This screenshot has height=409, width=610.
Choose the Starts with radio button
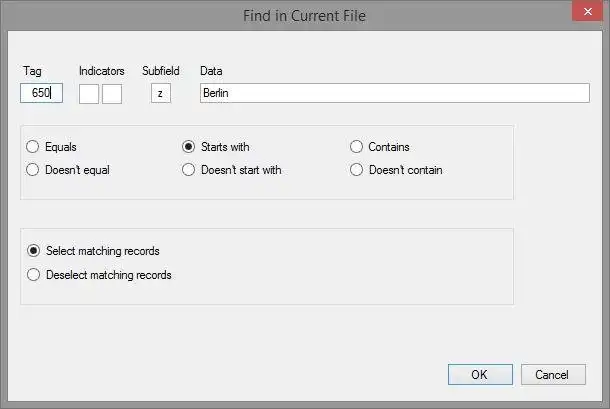(x=188, y=147)
